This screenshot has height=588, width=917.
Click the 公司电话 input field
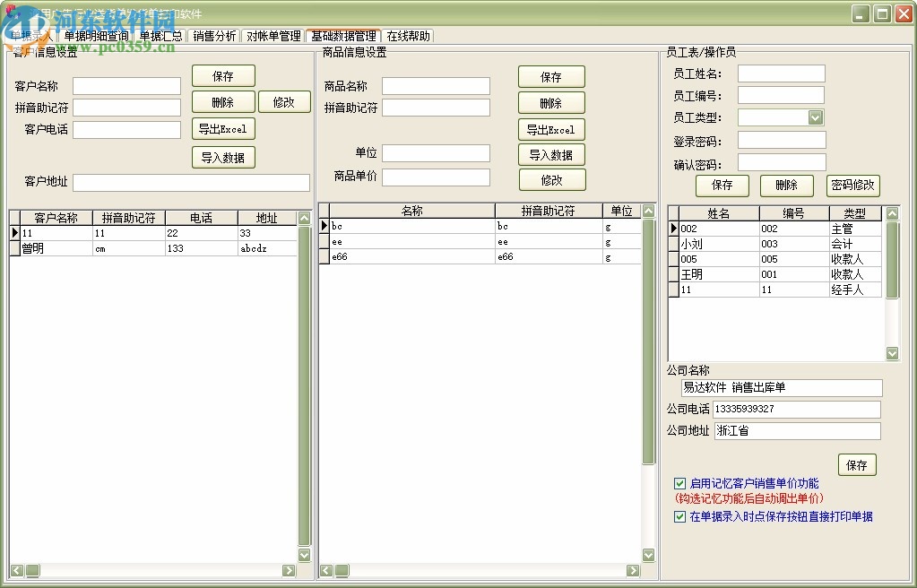coord(796,409)
